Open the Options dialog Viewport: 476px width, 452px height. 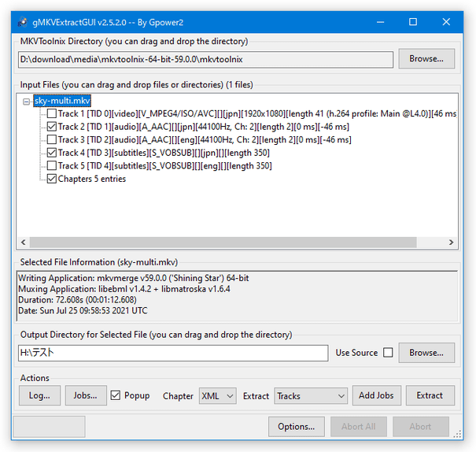click(297, 427)
